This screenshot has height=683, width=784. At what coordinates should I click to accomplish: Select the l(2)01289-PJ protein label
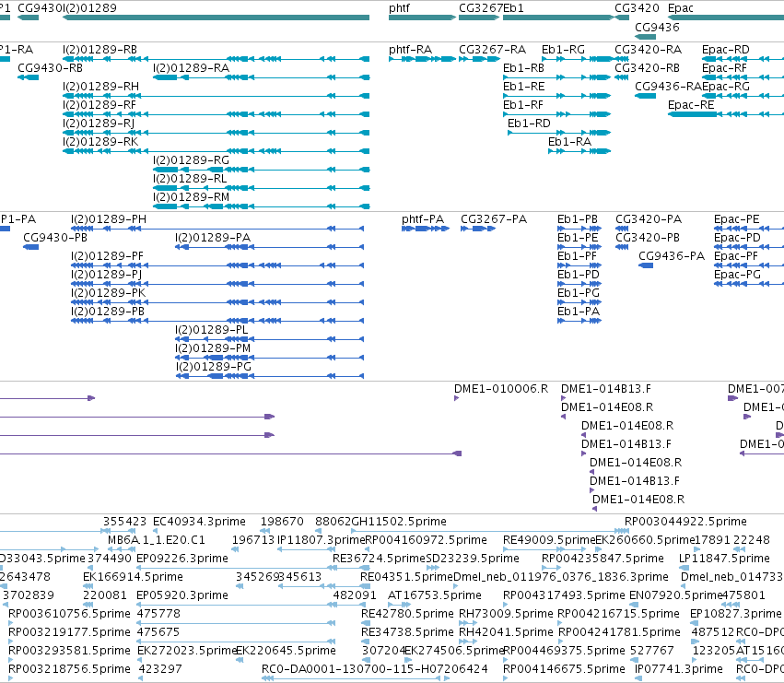[107, 275]
